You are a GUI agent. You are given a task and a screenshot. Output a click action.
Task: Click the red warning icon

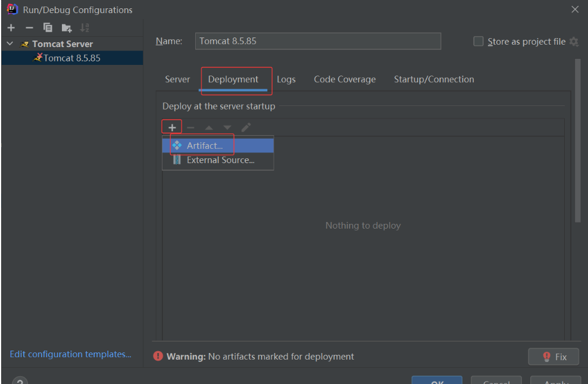pyautogui.click(x=158, y=356)
